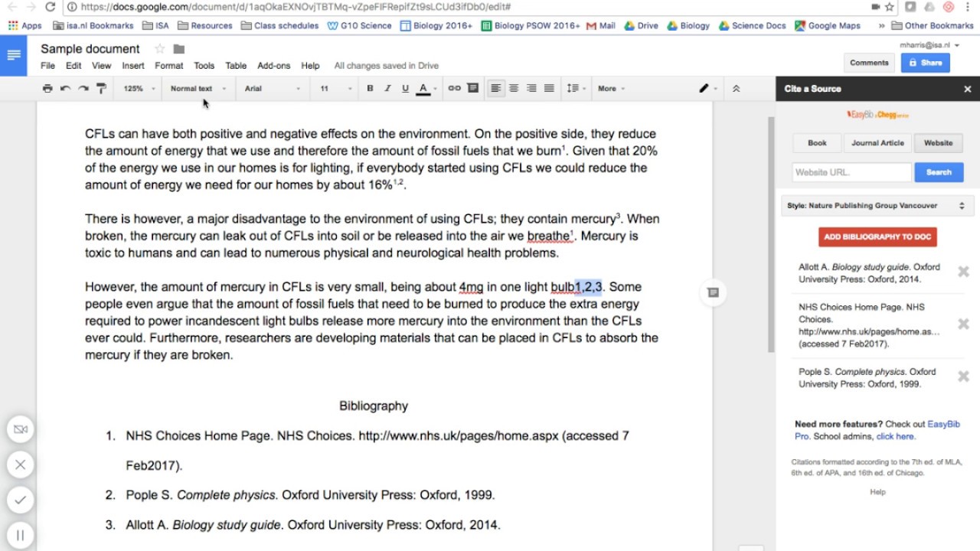980x551 pixels.
Task: Open the font size 11 dropdown
Action: tap(335, 89)
